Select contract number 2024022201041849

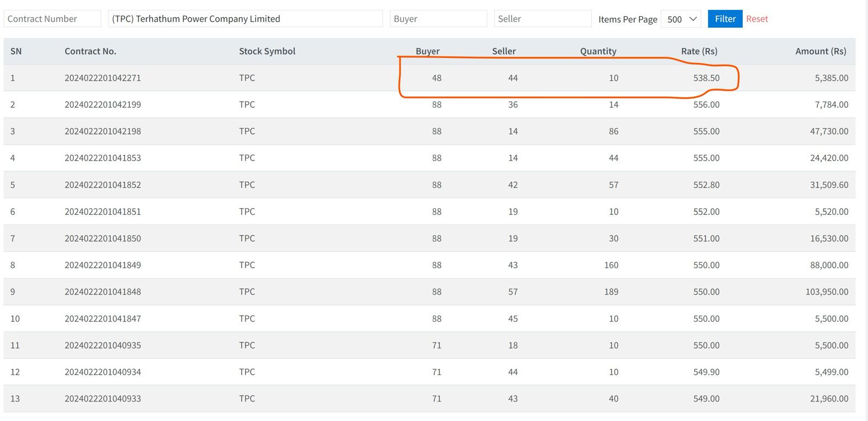coord(103,265)
